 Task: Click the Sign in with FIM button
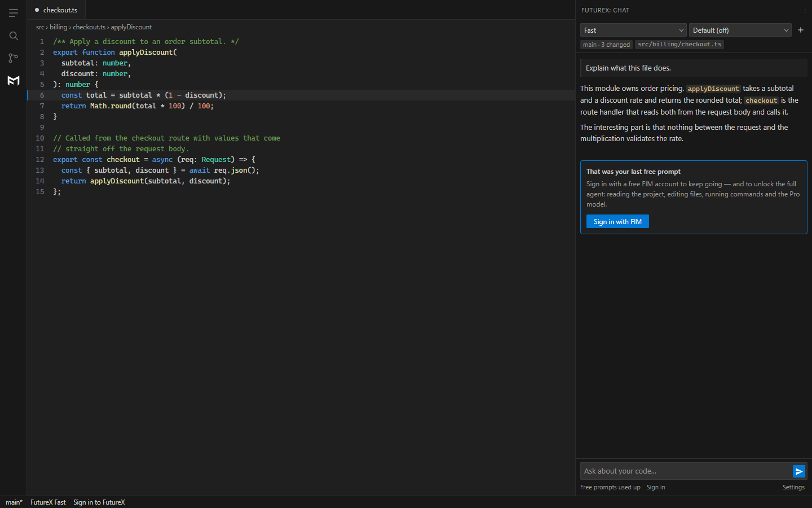coord(617,221)
